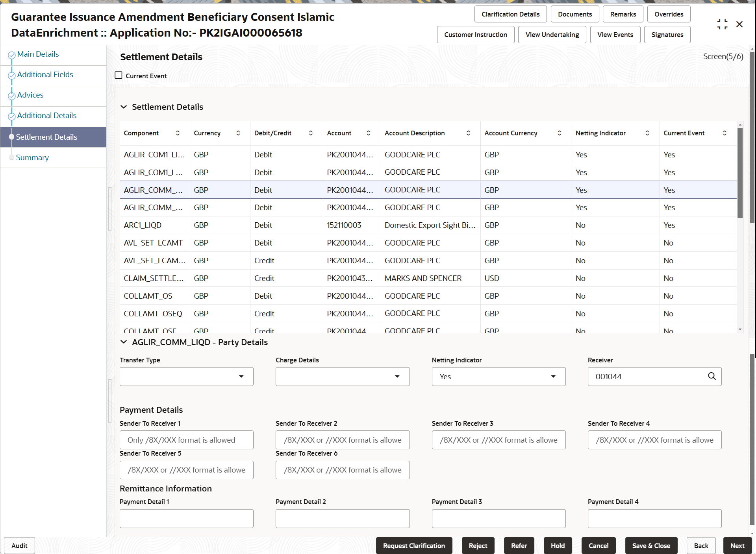Open the Charge Details dropdown
The width and height of the screenshot is (756, 554).
[343, 377]
